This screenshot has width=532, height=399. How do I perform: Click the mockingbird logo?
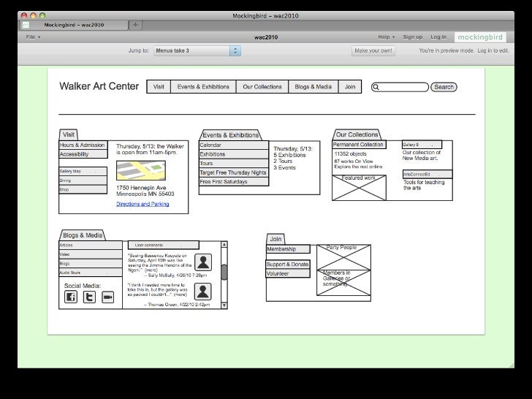(x=480, y=37)
